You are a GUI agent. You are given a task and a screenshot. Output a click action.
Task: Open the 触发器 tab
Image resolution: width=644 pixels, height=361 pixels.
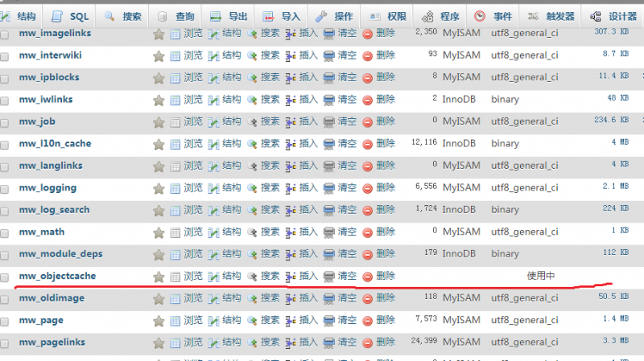551,16
